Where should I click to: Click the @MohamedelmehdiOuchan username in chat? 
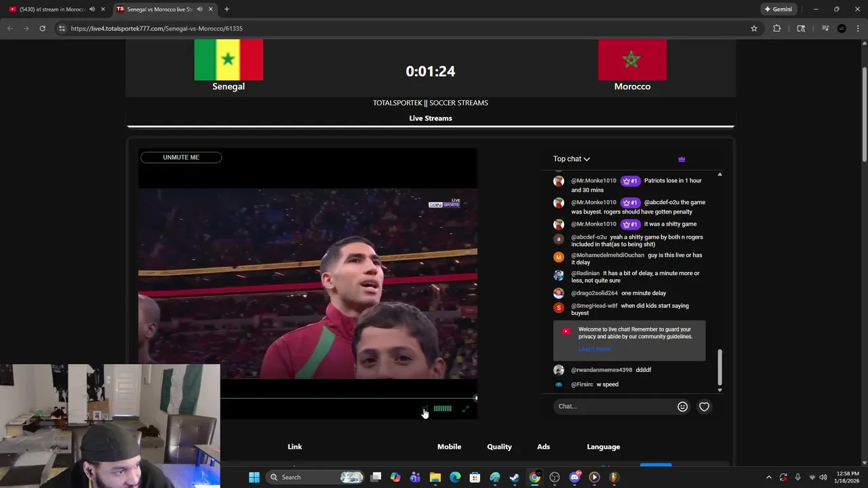coord(608,255)
